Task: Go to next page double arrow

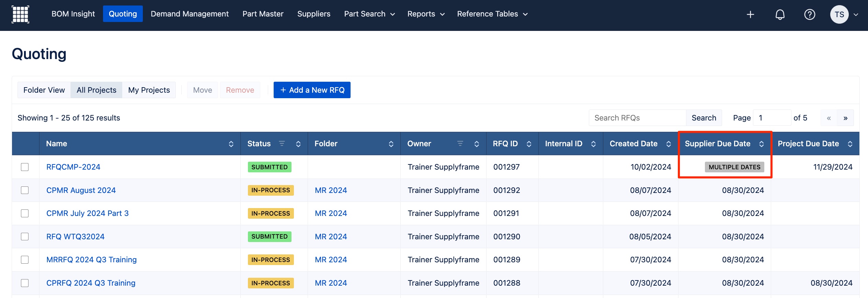Action: tap(845, 118)
